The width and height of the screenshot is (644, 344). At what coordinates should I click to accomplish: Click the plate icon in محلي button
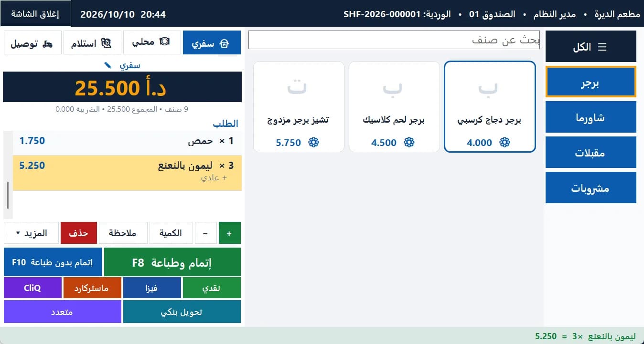[x=165, y=42]
